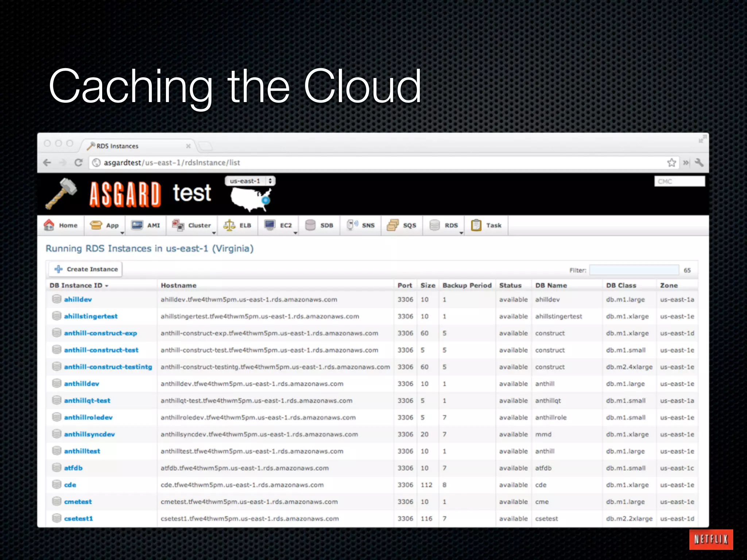Sort by DB Class column header
The image size is (747, 560).
coord(621,285)
